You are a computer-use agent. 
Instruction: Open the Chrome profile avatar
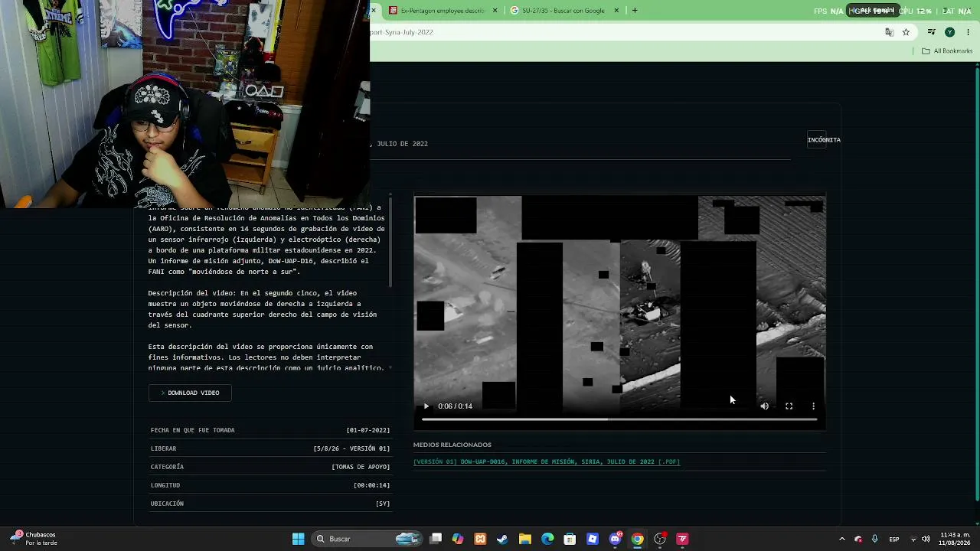[x=949, y=32]
